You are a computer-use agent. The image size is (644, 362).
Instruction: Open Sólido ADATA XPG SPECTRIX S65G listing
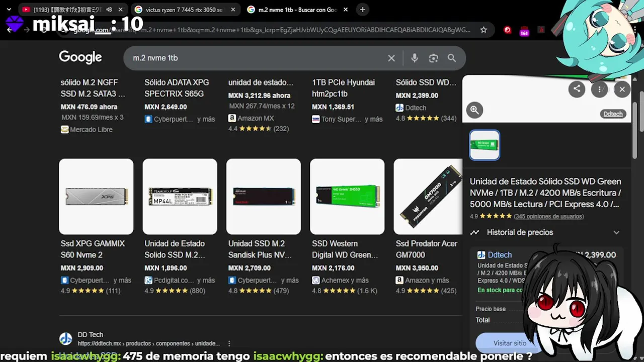pos(177,88)
